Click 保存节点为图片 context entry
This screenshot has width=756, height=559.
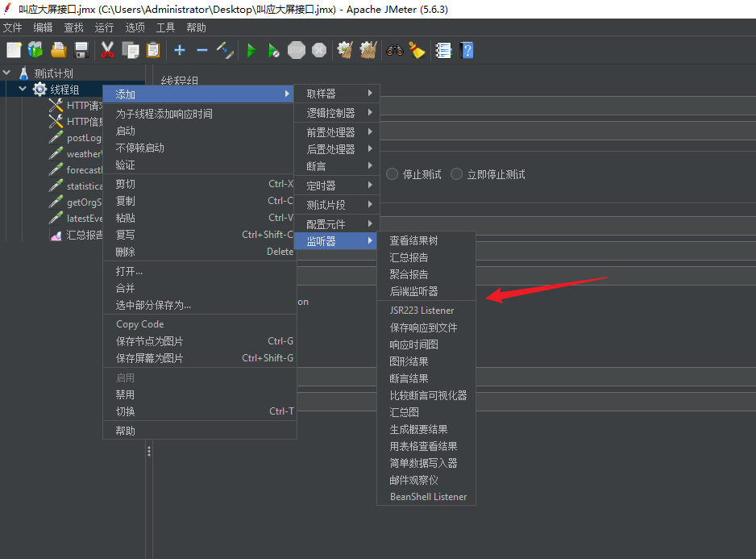point(200,341)
